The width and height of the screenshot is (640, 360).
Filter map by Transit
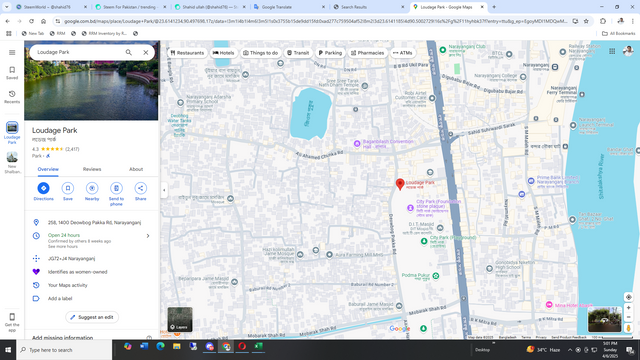[x=298, y=53]
